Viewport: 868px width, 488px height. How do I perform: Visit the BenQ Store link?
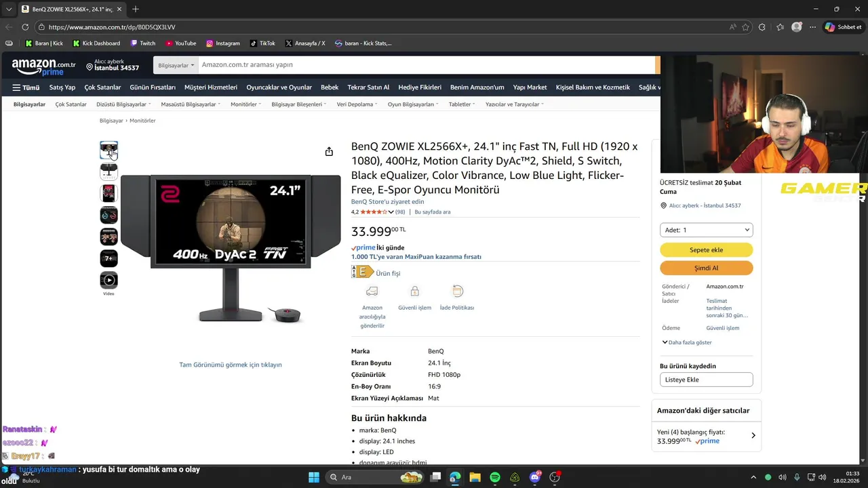tap(387, 201)
